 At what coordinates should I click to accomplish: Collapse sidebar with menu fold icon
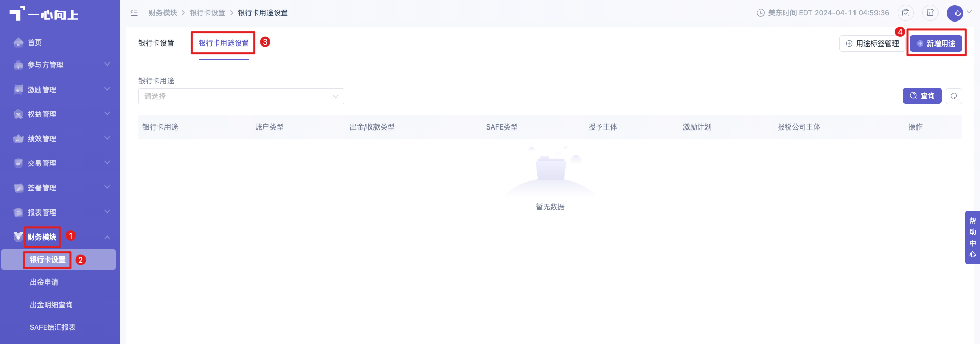pyautogui.click(x=134, y=13)
